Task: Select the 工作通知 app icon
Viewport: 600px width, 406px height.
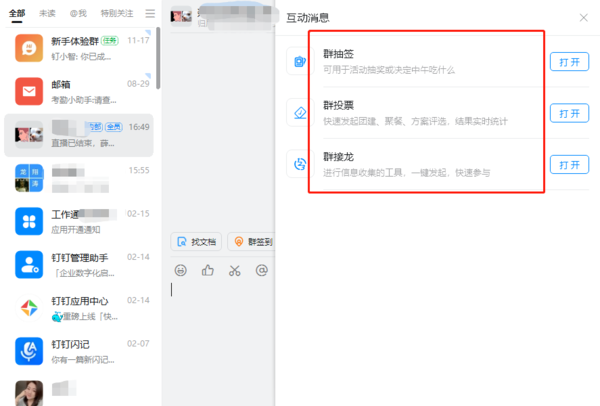Action: pyautogui.click(x=29, y=221)
